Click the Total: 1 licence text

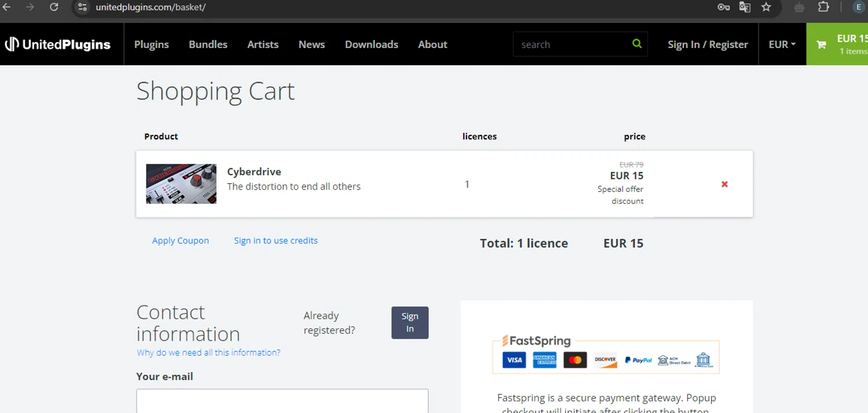click(524, 243)
